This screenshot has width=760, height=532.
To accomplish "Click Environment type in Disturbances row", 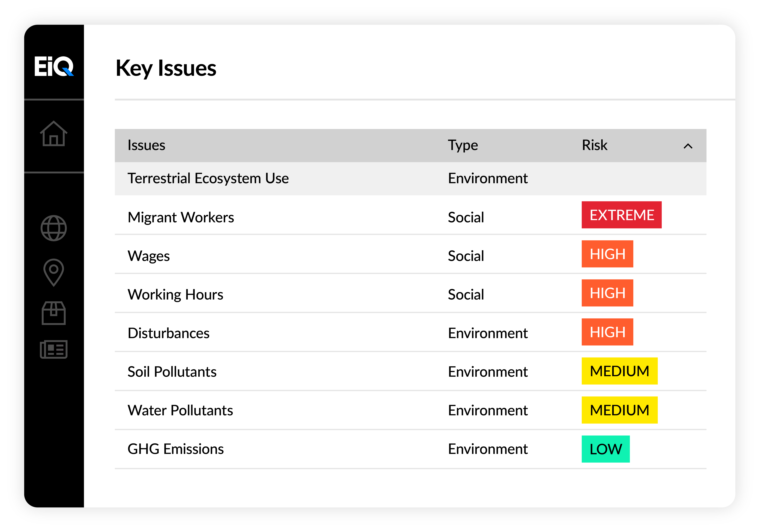I will [x=488, y=333].
